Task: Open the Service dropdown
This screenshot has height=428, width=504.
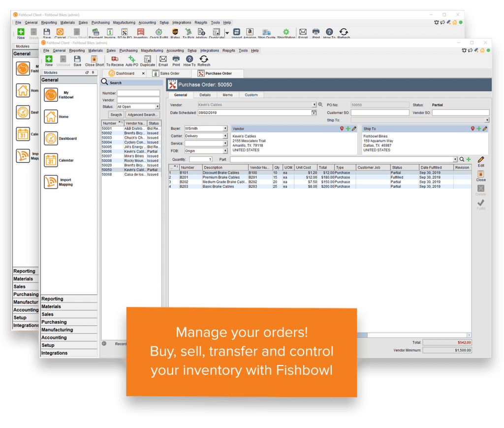Action: (x=225, y=143)
